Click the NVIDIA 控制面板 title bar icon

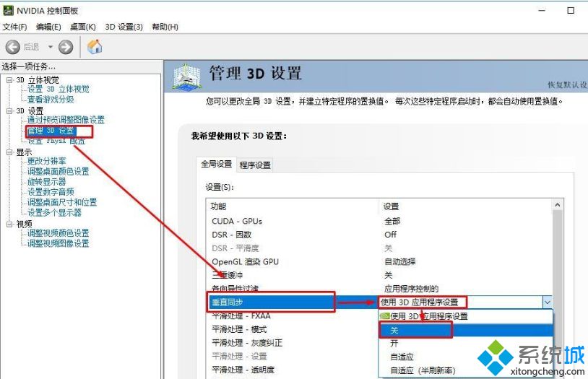pos(8,11)
